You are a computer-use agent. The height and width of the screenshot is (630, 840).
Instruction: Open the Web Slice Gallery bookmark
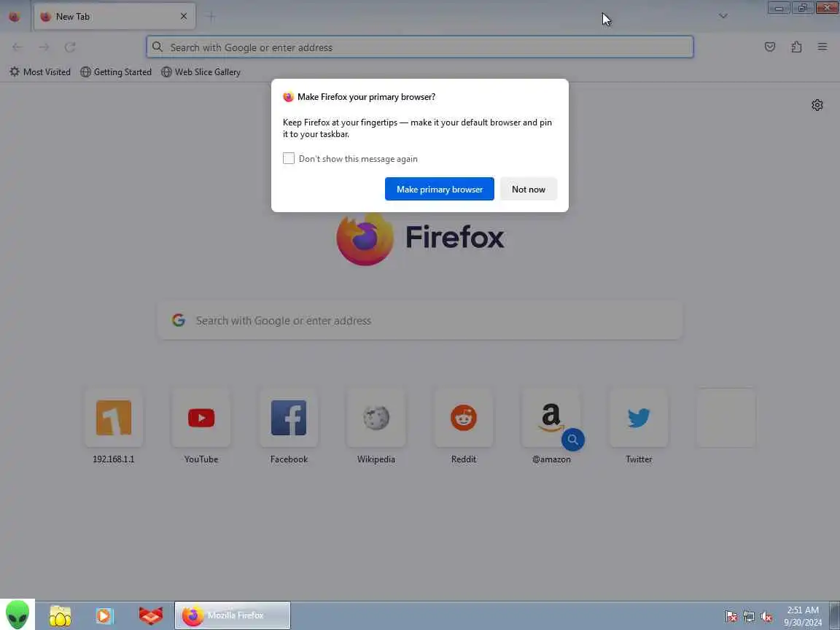tap(201, 71)
